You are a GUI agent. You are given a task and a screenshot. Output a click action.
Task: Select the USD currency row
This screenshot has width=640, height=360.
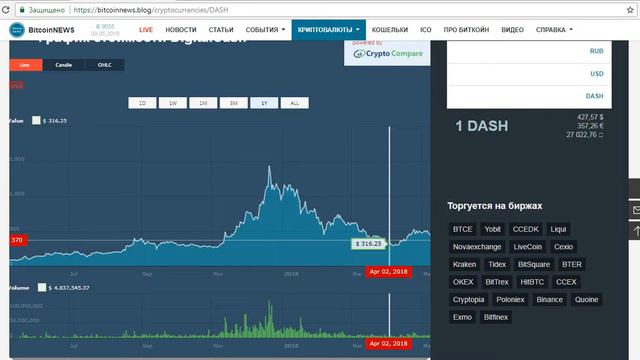(x=529, y=74)
